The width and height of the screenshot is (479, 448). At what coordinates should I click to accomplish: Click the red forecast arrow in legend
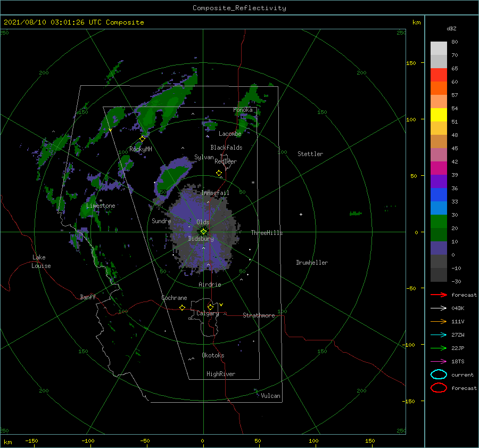(x=439, y=295)
